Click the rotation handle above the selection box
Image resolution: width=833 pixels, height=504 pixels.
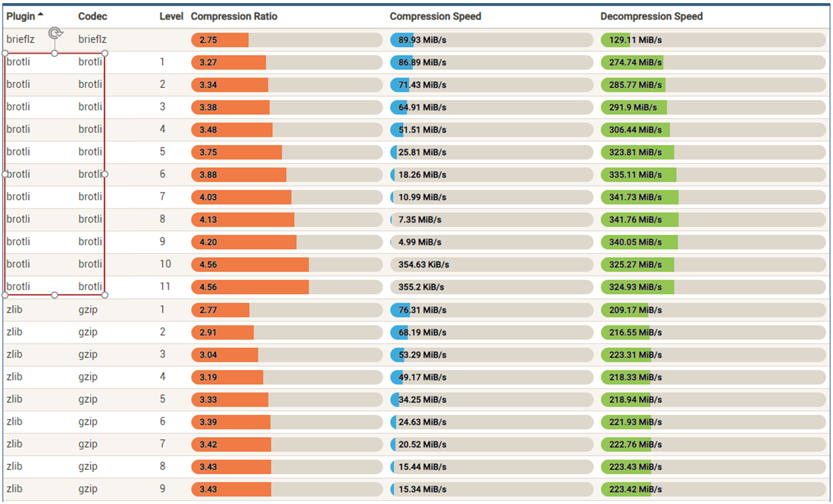pyautogui.click(x=55, y=33)
